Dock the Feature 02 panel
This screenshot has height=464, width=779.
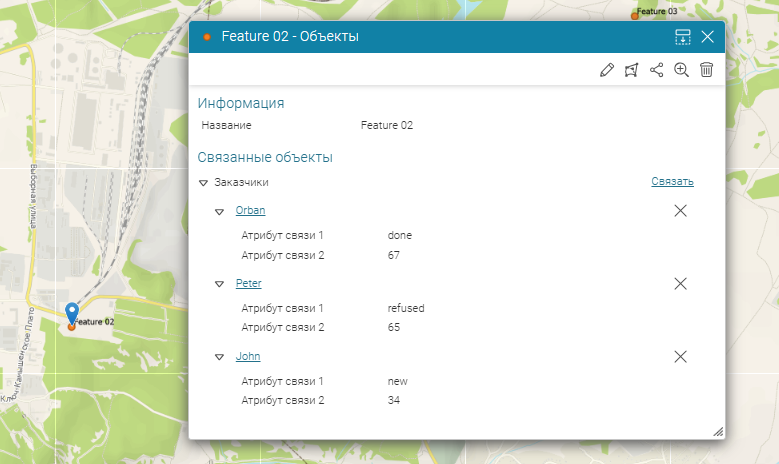coord(683,37)
